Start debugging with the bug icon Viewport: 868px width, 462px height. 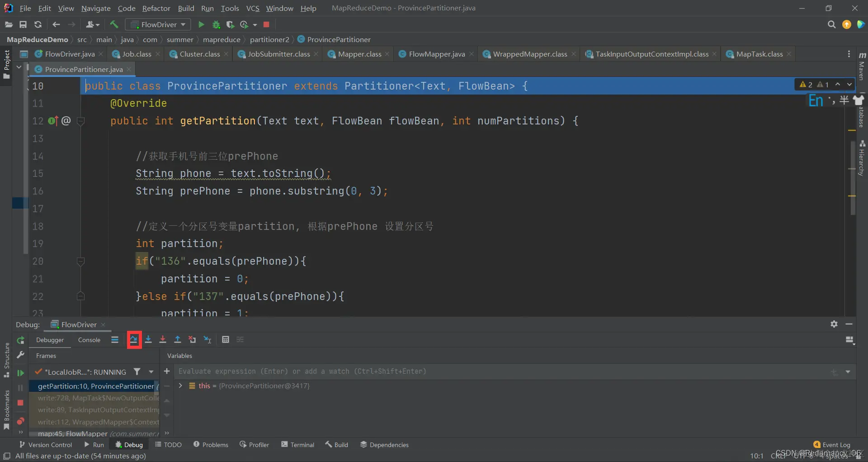(216, 24)
